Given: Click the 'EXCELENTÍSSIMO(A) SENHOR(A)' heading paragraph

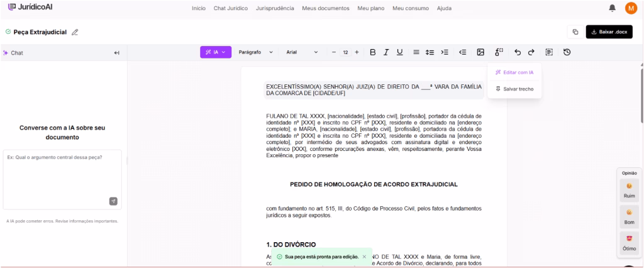Looking at the screenshot, I should tap(374, 90).
